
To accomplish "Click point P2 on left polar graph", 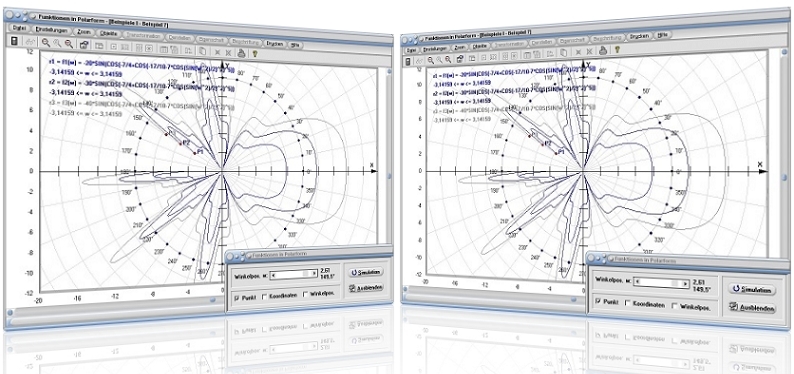I will [x=180, y=144].
